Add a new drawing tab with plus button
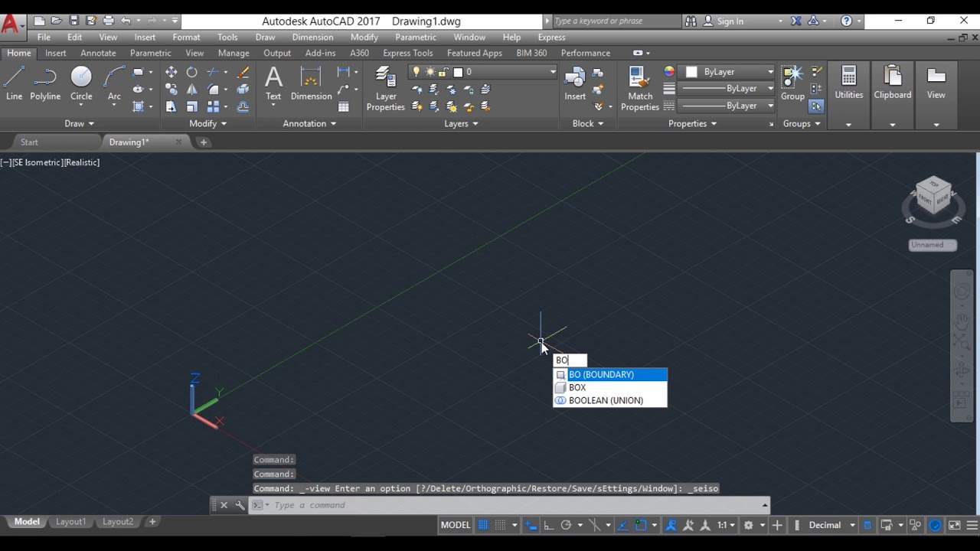Viewport: 980px width, 551px height. coord(204,142)
